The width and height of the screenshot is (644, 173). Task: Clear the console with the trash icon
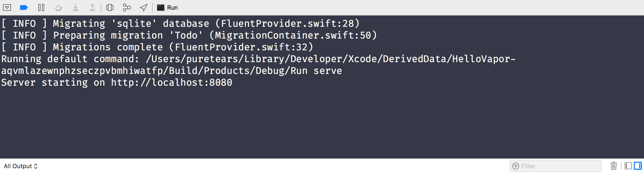tap(614, 166)
